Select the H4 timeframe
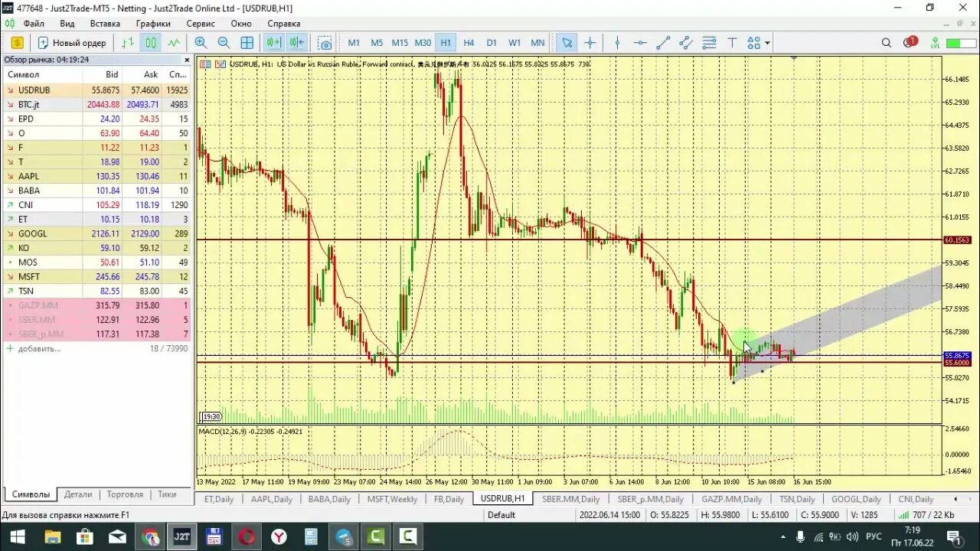 pos(469,43)
